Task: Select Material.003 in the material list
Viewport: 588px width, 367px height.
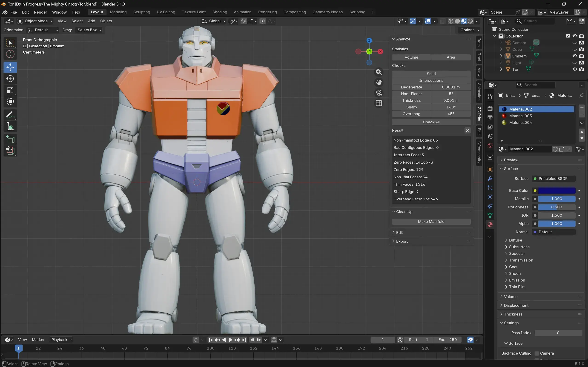Action: pos(536,116)
